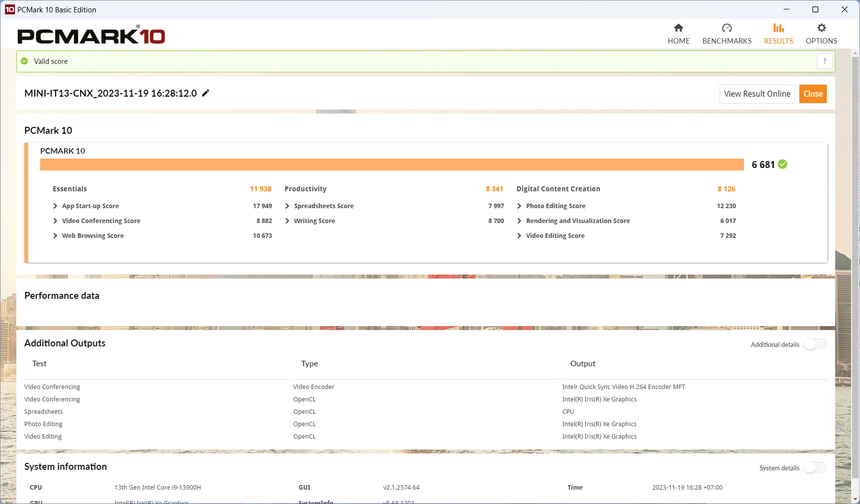
Task: Click the scrollbar down arrow
Action: pos(855,499)
